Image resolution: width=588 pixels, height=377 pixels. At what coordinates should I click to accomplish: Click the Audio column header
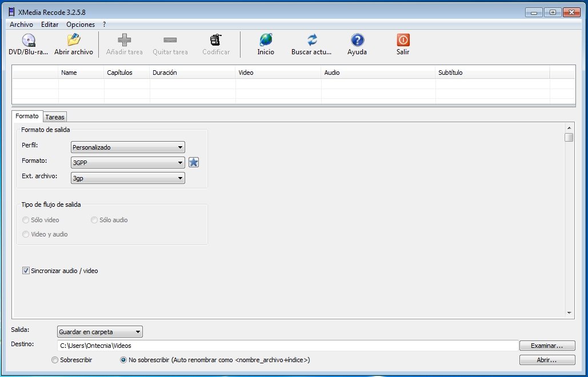[378, 73]
